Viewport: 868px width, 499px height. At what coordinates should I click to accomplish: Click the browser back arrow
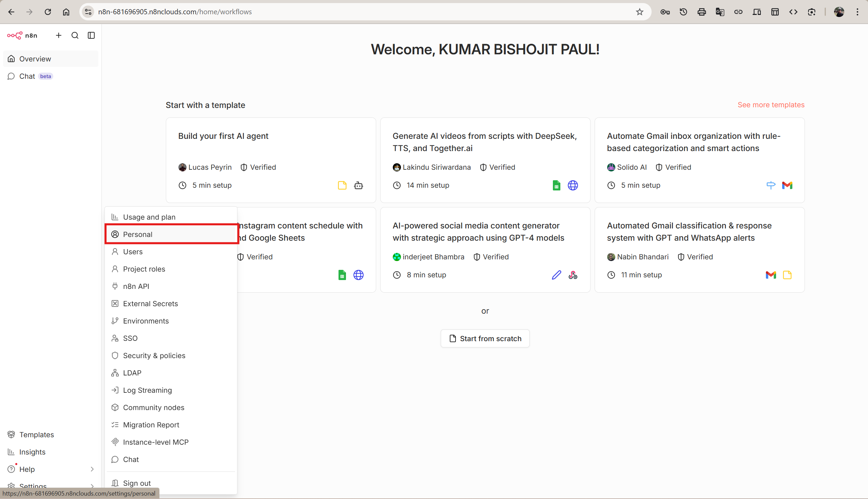pyautogui.click(x=11, y=12)
